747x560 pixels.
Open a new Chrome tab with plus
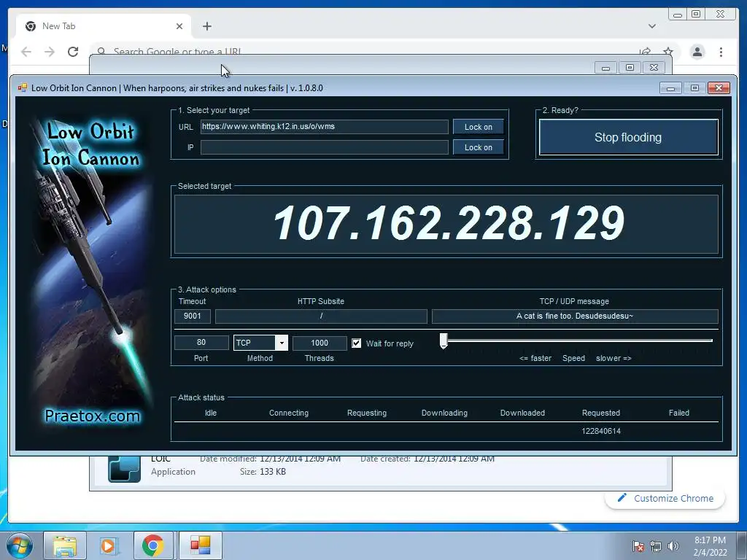tap(206, 26)
